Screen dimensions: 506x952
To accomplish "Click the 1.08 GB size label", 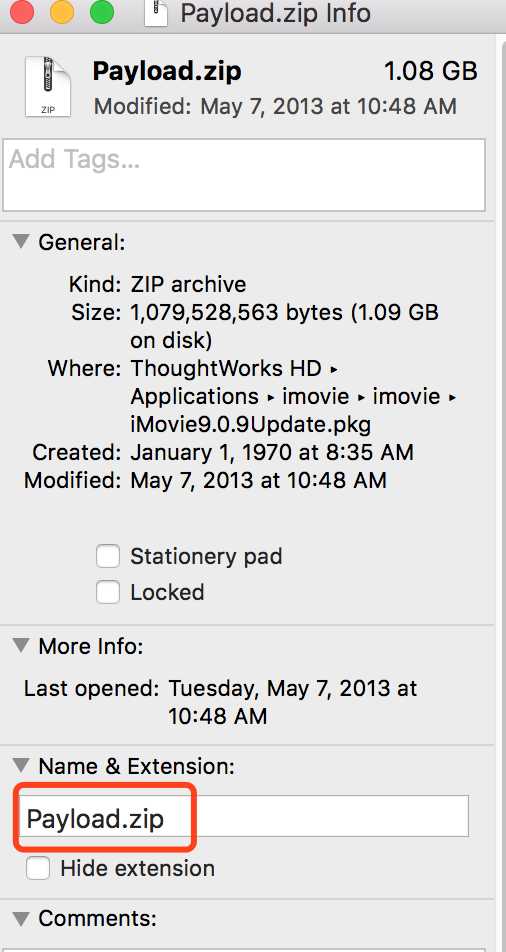I will (x=431, y=72).
